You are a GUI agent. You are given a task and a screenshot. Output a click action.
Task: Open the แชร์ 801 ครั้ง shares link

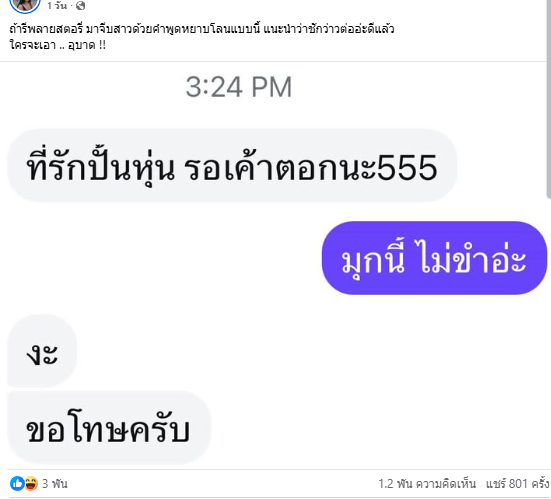coord(518,484)
